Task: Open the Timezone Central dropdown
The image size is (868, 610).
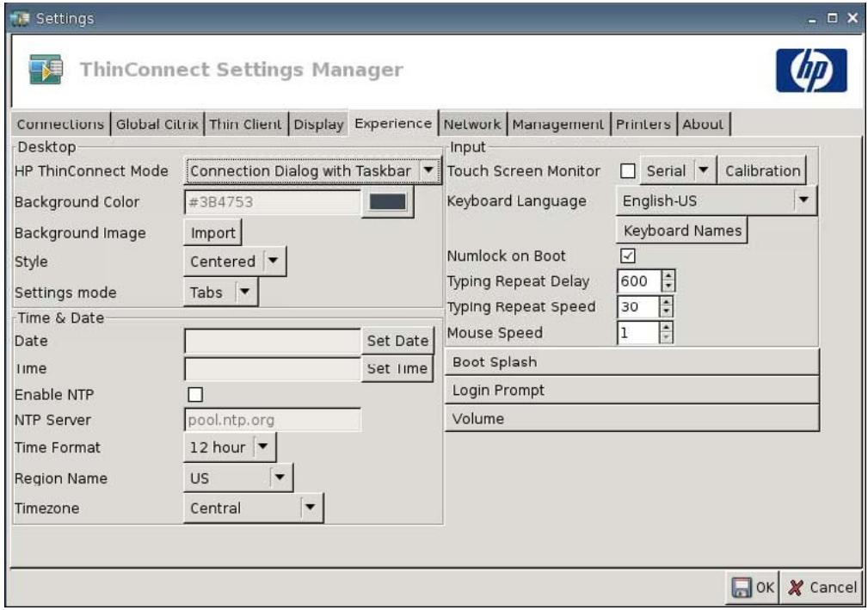Action: (254, 508)
